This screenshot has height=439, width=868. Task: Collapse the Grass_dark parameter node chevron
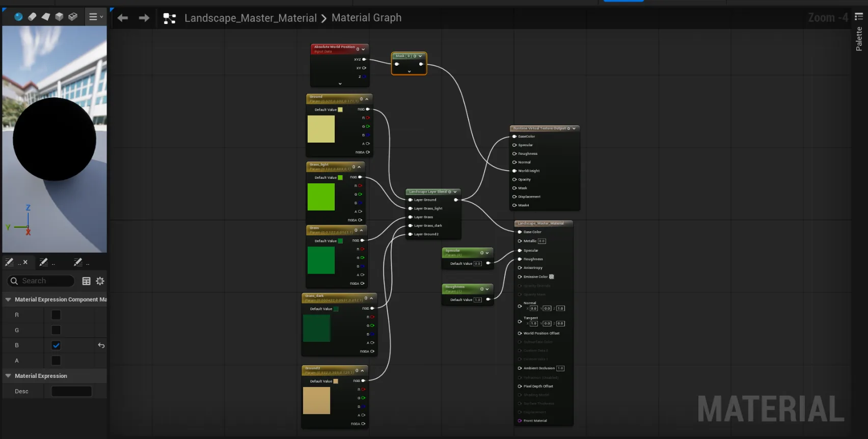pos(371,298)
